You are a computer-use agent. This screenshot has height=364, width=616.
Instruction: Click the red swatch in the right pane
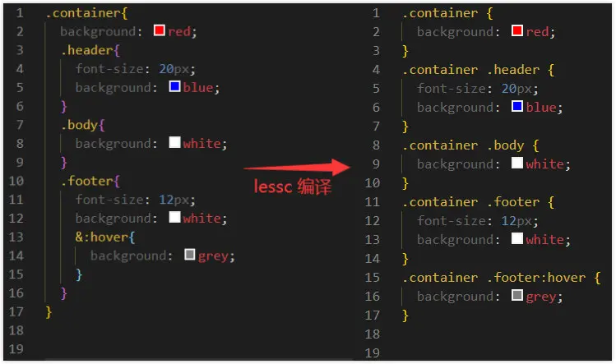[x=517, y=30]
